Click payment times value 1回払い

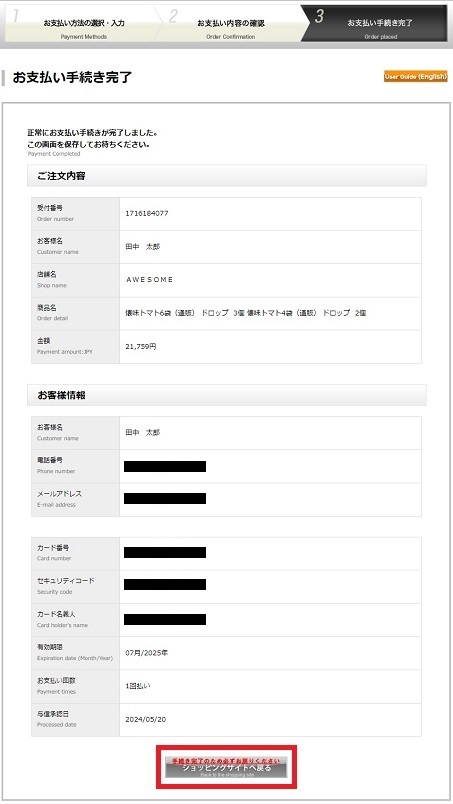pyautogui.click(x=138, y=686)
